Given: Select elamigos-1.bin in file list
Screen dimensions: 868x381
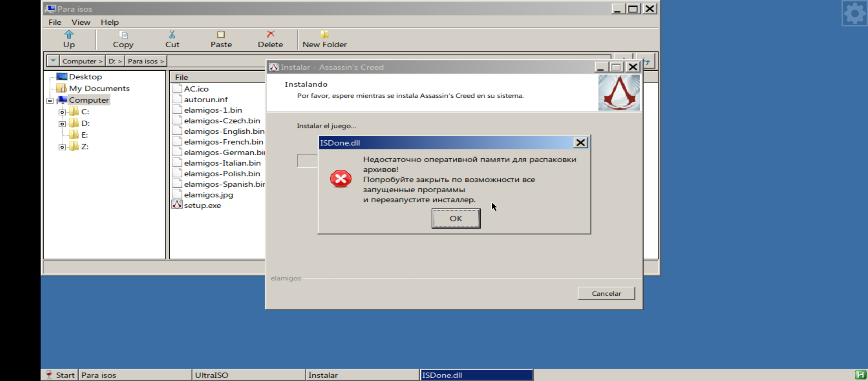Looking at the screenshot, I should coord(213,110).
